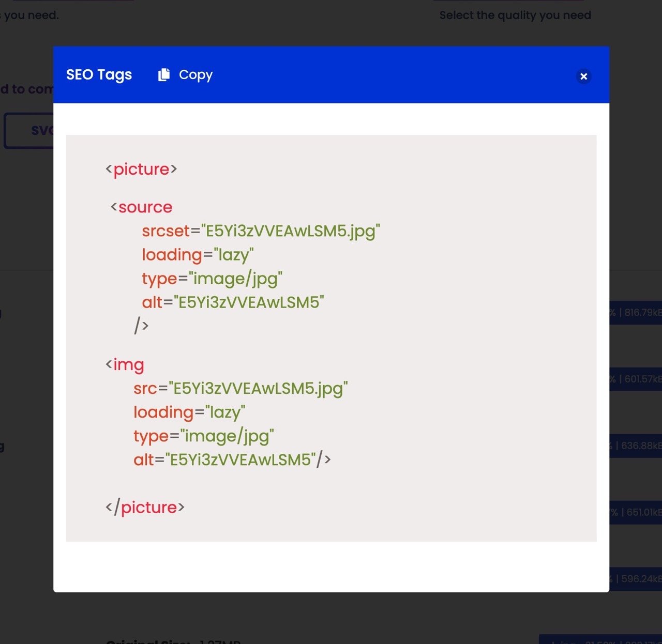Click the source tag name in the code
Screen dimensions: 662x644
145,207
